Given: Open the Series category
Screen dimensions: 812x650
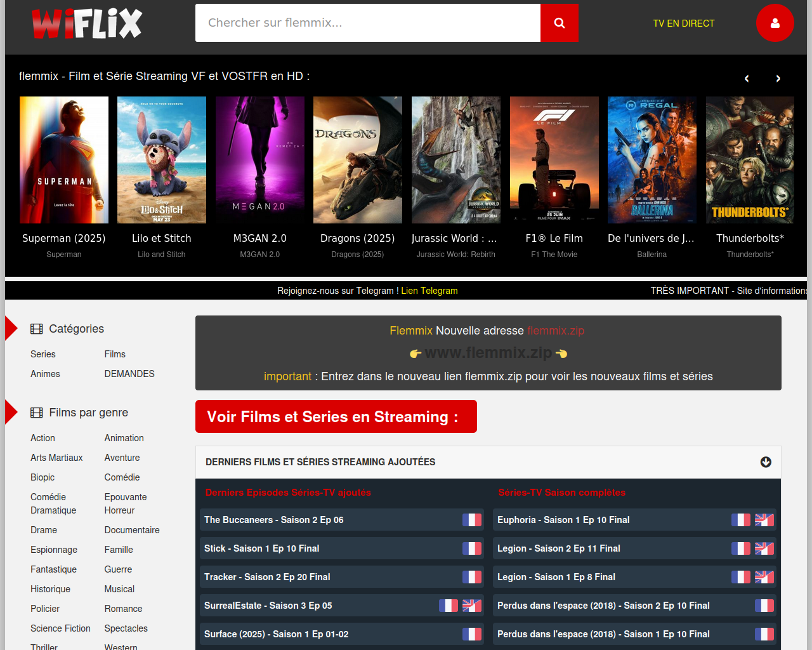Looking at the screenshot, I should [x=43, y=354].
